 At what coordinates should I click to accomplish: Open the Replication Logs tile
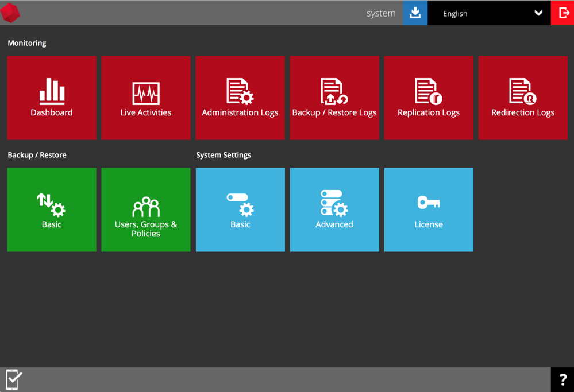tap(429, 98)
